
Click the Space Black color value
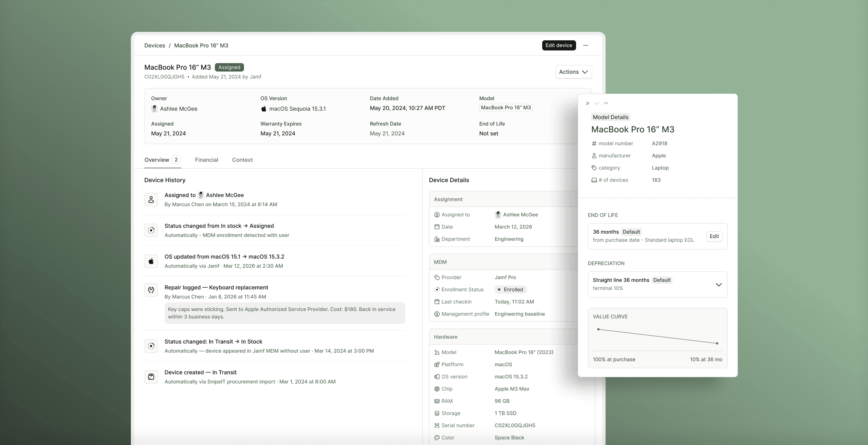tap(509, 438)
